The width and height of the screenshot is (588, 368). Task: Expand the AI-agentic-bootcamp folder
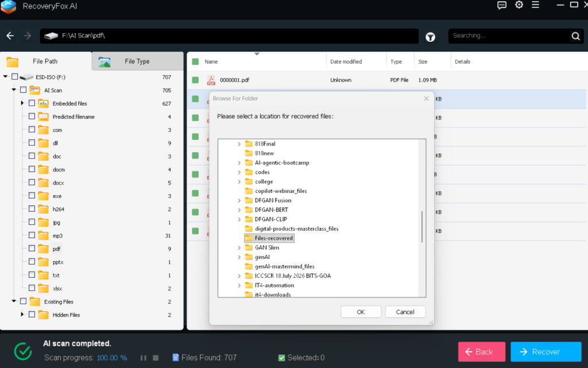pos(239,162)
